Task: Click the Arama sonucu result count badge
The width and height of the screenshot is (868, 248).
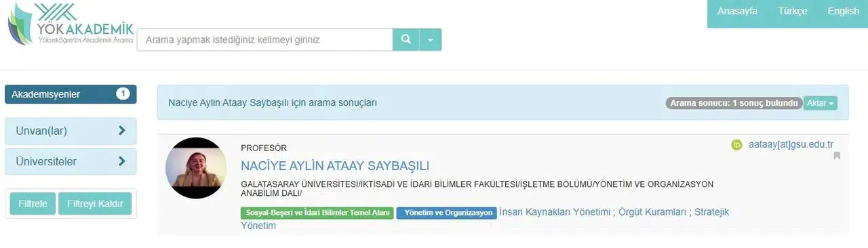Action: [x=734, y=104]
